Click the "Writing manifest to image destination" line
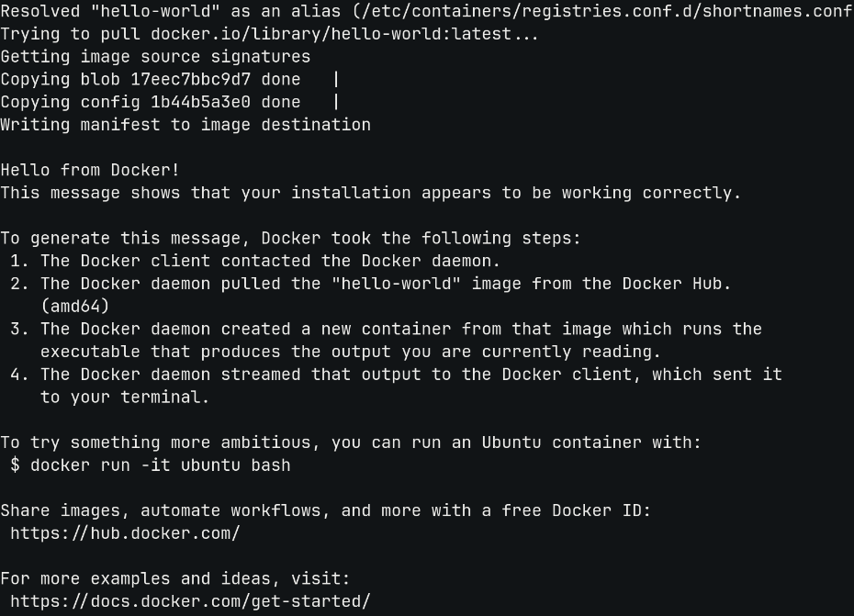 tap(185, 125)
